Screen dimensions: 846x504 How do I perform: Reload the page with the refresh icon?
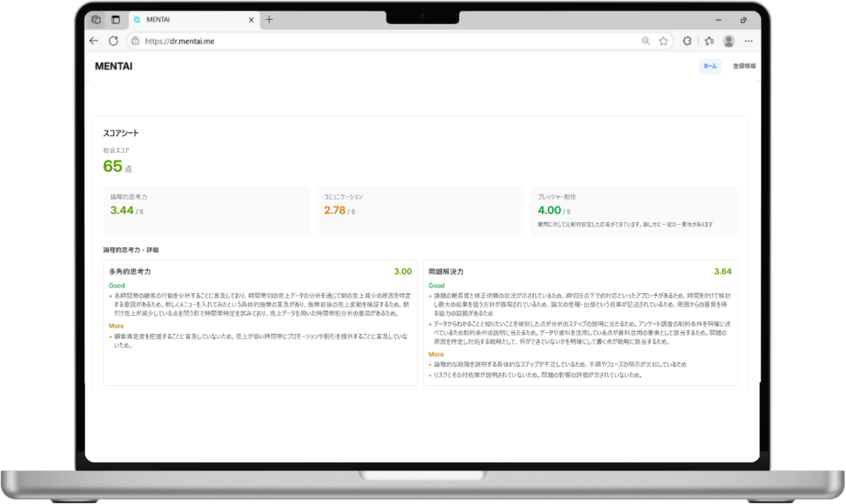113,40
